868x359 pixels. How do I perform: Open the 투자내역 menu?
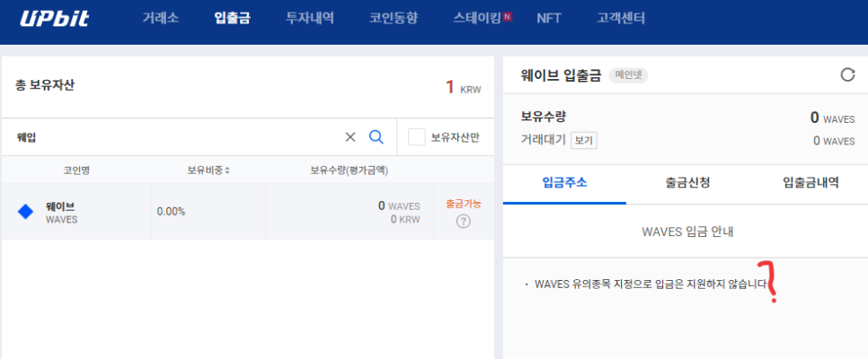(x=310, y=18)
